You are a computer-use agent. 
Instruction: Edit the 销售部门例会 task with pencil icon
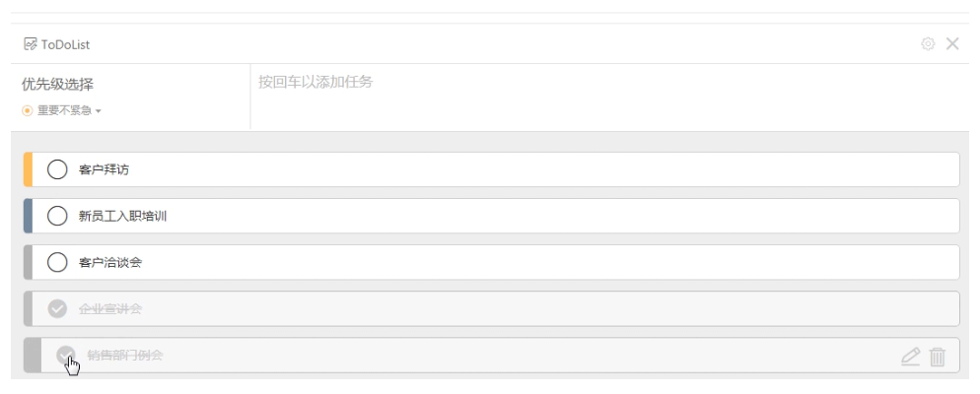click(911, 356)
